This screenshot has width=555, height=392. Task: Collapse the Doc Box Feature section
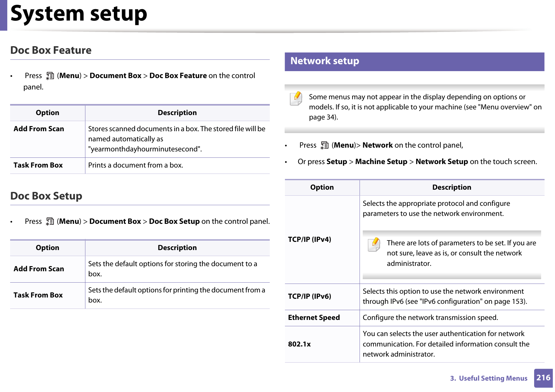click(x=51, y=50)
